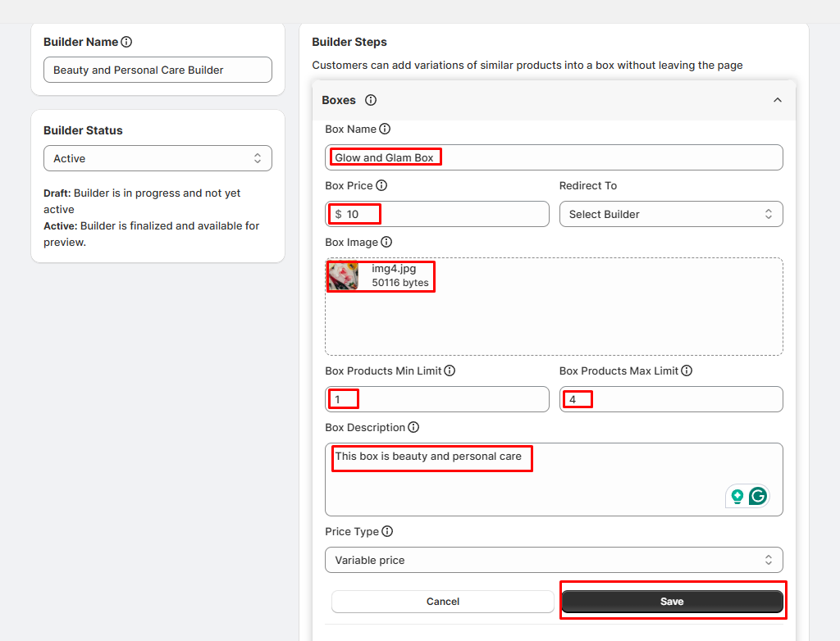Screen dimensions: 840x641
Task: Open the Builder Status dropdown
Action: [x=157, y=158]
